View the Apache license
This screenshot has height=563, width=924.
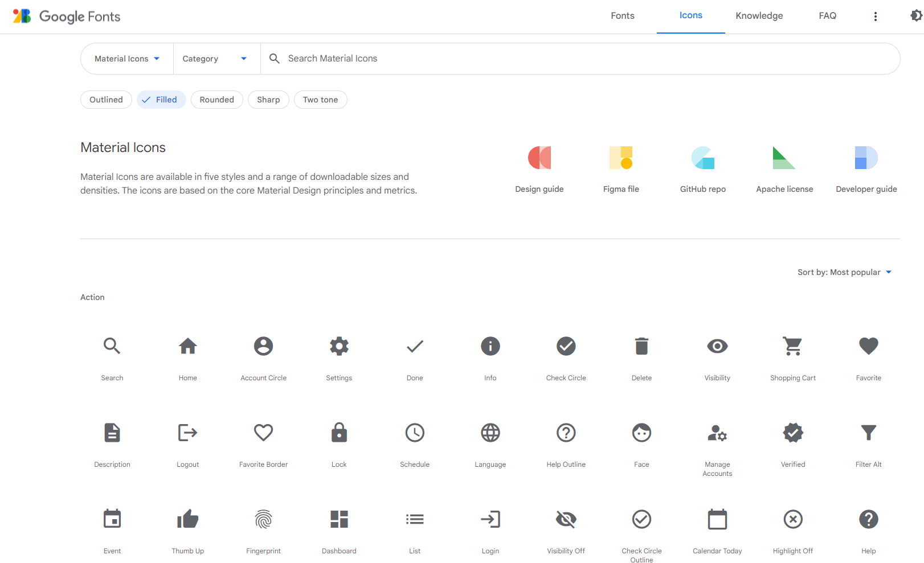(784, 169)
